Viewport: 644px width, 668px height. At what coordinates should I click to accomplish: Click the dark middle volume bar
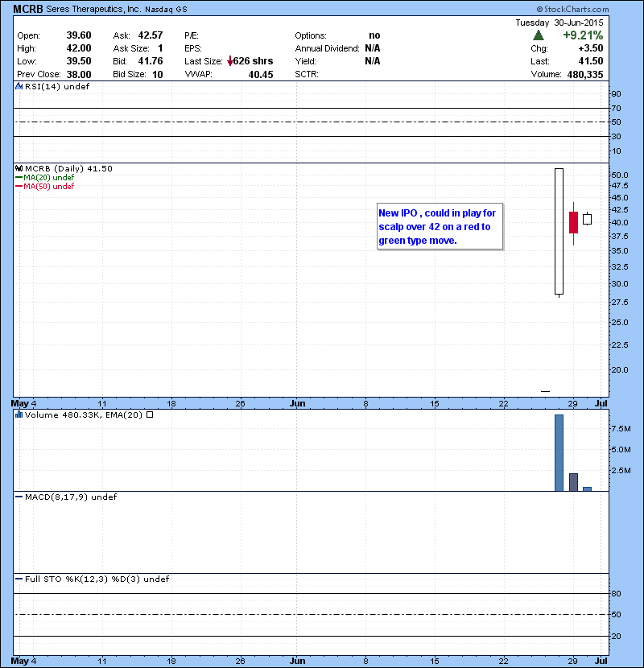pos(574,482)
